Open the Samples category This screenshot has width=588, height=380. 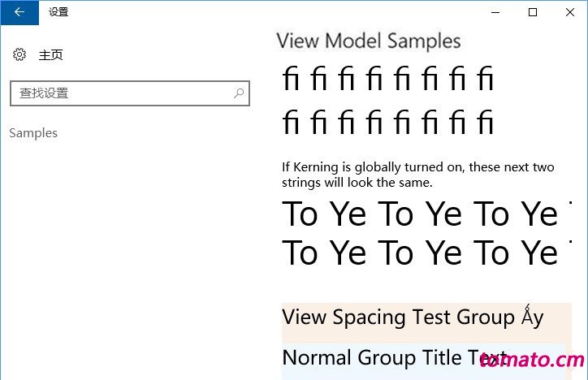[x=33, y=133]
